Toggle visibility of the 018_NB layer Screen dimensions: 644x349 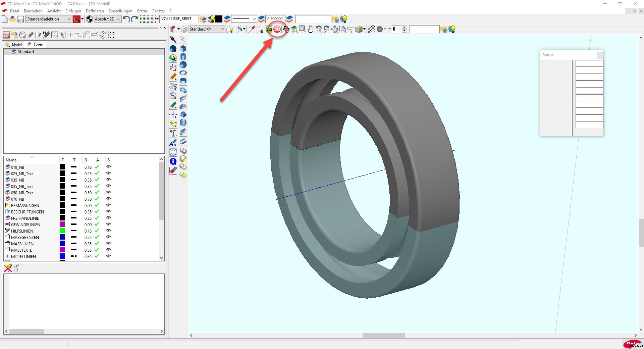(108, 167)
